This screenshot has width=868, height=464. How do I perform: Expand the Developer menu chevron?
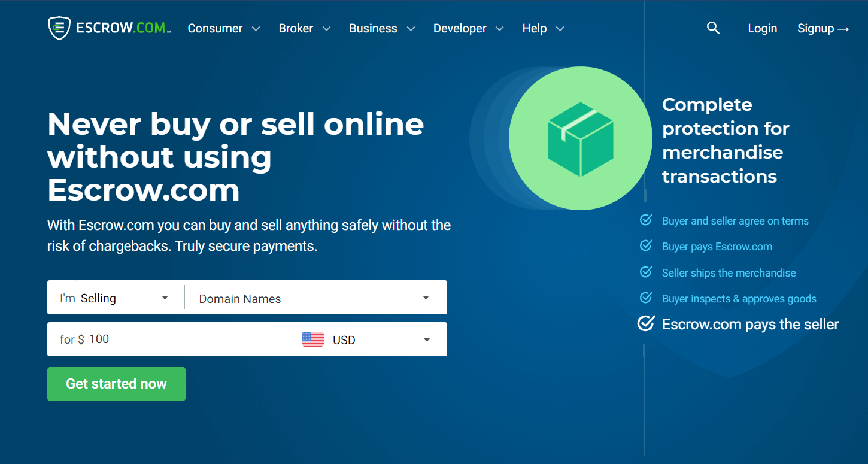pyautogui.click(x=499, y=28)
